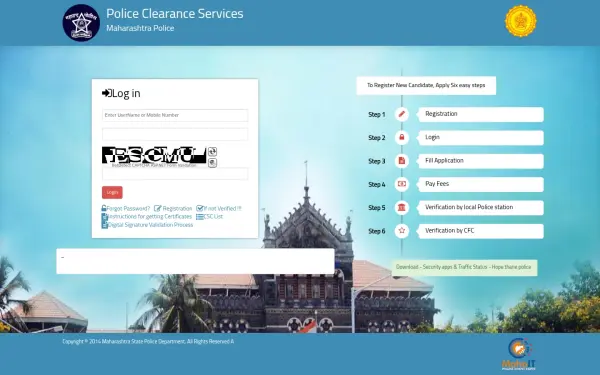
Task: Focus the CAPTCHA text entry field
Action: (175, 174)
